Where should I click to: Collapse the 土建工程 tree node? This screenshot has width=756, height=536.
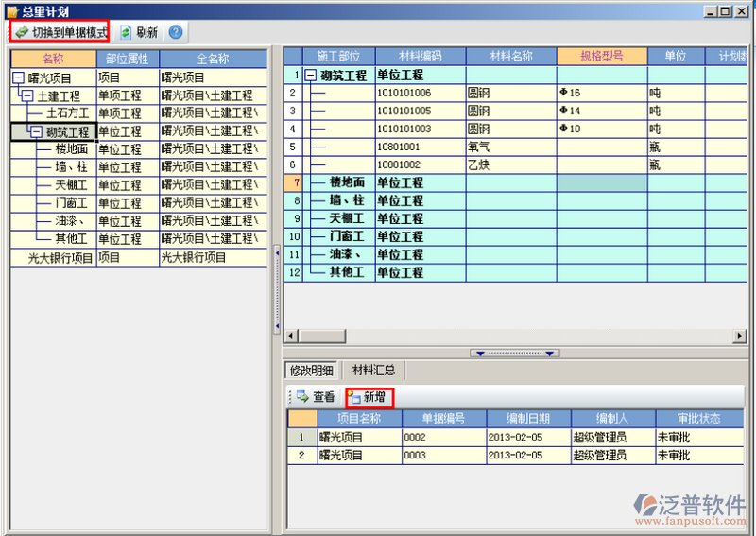(26, 96)
